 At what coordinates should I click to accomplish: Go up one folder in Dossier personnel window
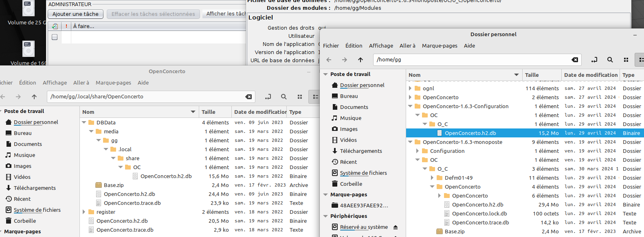pos(360,60)
